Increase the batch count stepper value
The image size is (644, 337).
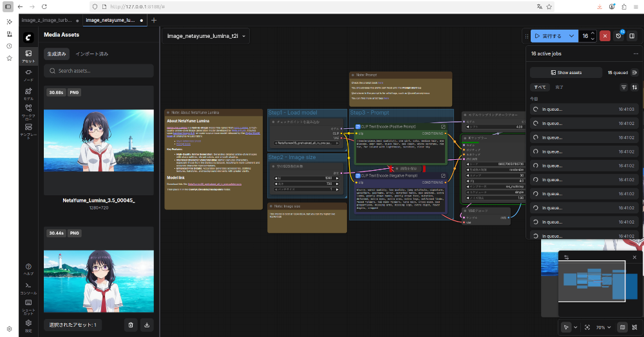coord(592,34)
